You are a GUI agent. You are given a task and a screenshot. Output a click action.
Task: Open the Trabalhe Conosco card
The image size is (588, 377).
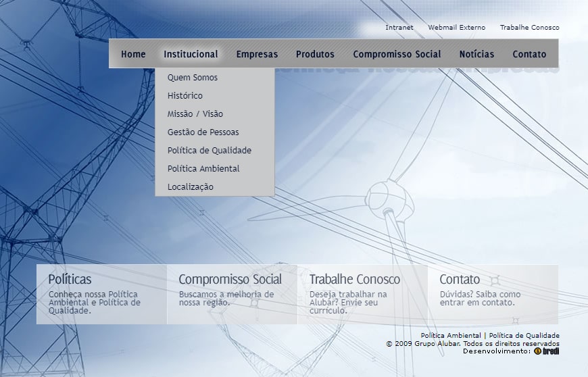tap(363, 295)
